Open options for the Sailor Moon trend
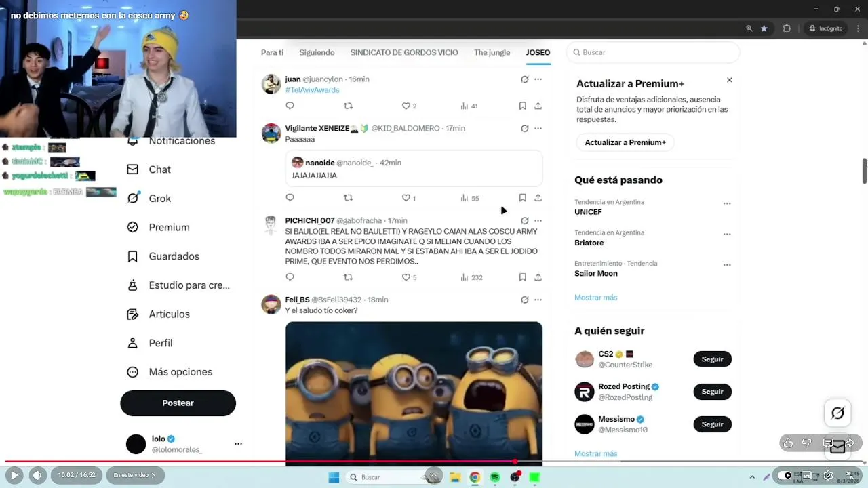The width and height of the screenshot is (868, 488). 727,265
